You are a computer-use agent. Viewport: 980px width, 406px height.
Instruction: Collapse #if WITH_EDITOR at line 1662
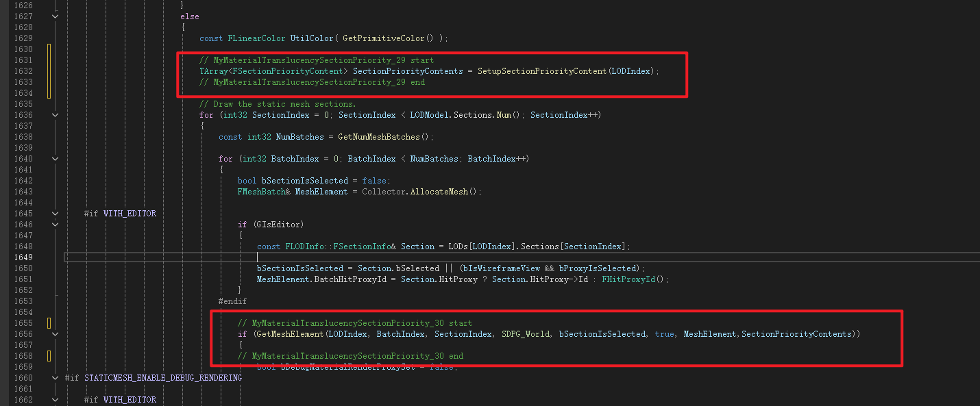click(x=55, y=400)
